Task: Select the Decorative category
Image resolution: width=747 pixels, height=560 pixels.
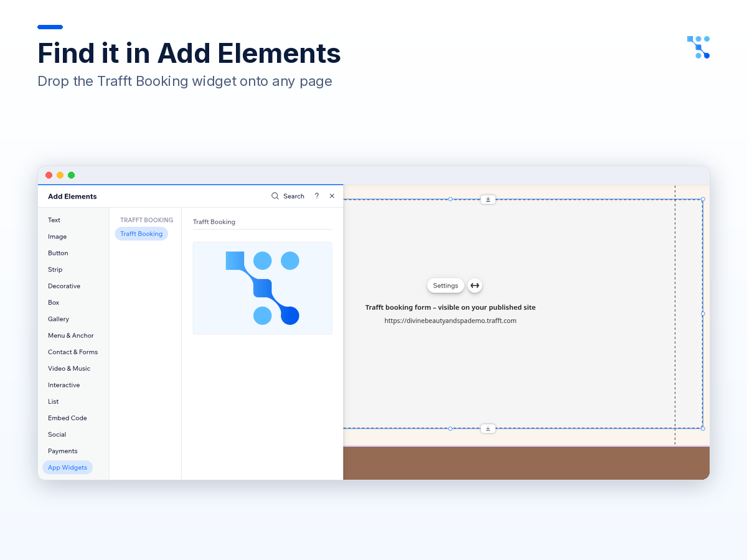Action: [64, 286]
